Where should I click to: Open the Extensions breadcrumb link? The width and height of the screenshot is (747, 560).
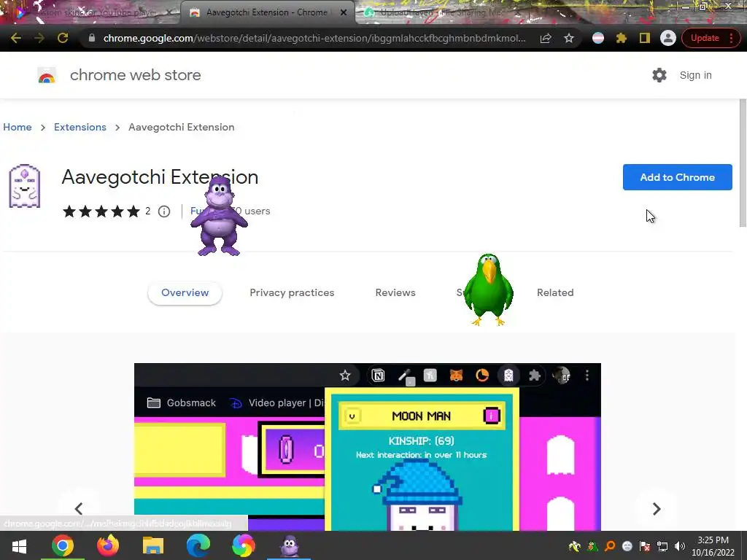tap(80, 127)
